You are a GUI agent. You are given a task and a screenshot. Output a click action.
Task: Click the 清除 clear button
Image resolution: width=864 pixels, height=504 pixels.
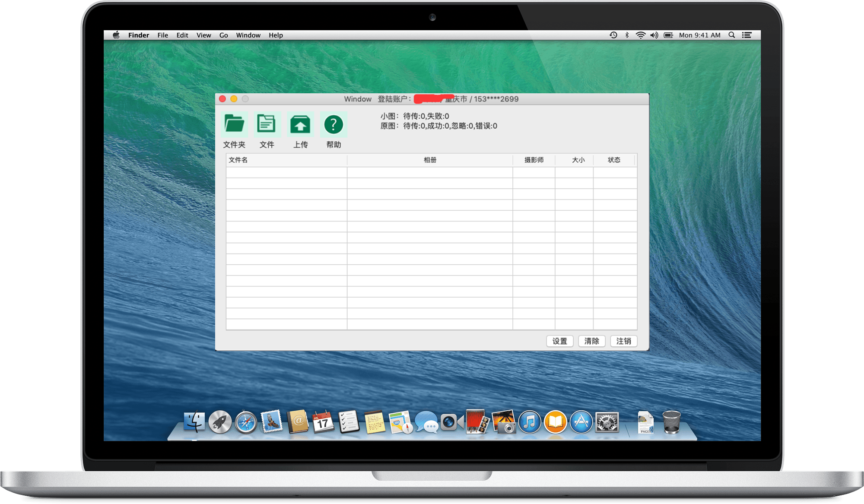[x=591, y=341]
